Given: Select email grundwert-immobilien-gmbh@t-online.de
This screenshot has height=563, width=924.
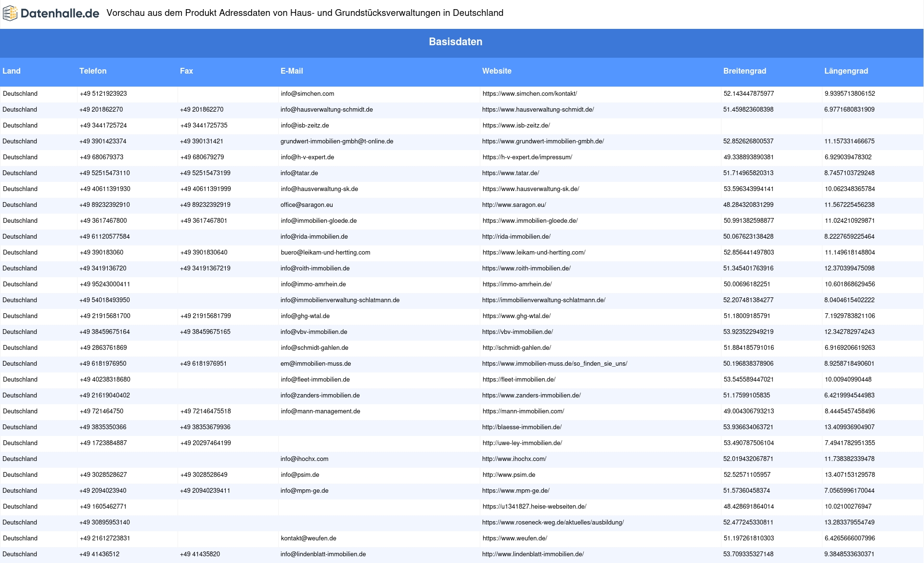Looking at the screenshot, I should point(337,141).
